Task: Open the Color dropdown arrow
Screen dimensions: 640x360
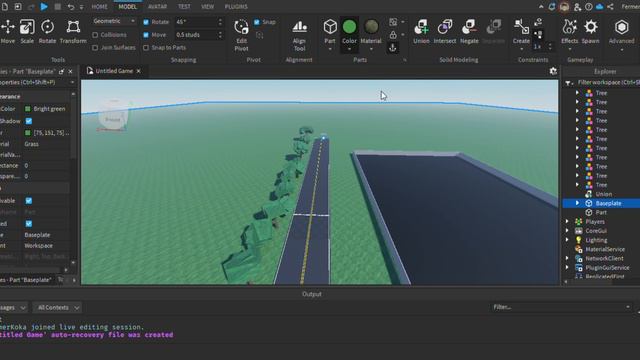Action: (x=349, y=49)
